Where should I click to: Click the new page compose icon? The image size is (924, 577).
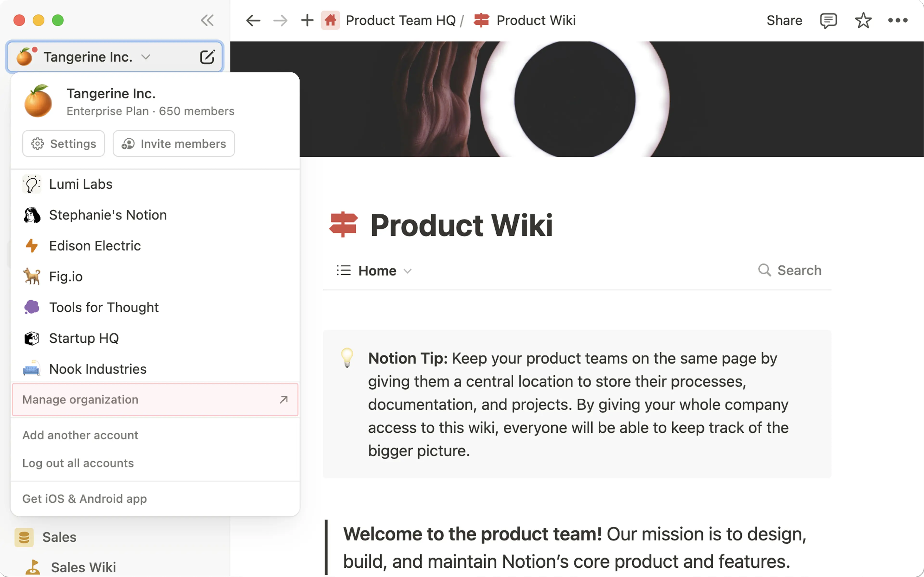[207, 57]
